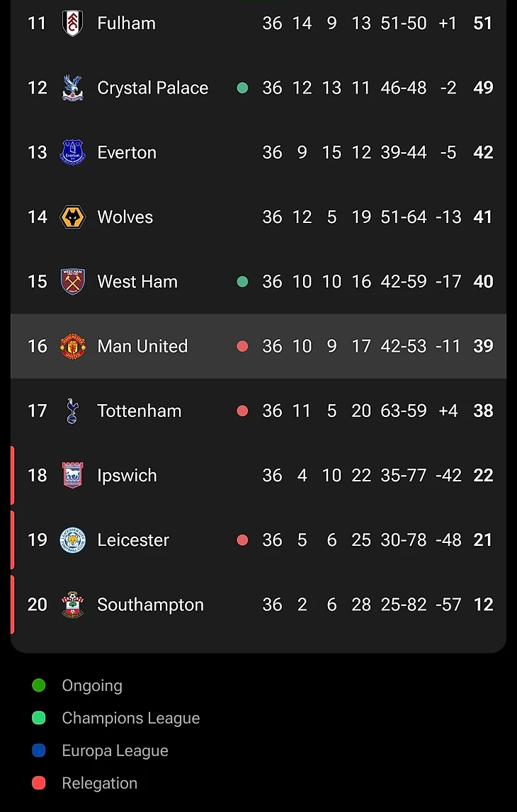
Task: Tap the West Ham crossed-hammers crest
Action: pos(72,282)
